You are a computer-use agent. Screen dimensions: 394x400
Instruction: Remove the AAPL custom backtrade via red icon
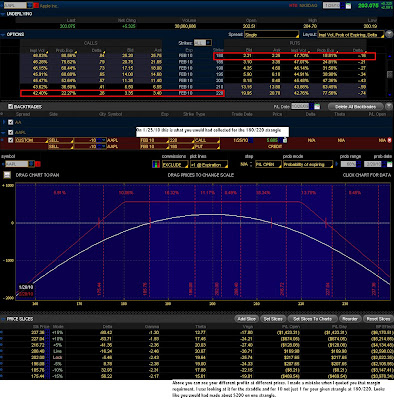(x=389, y=140)
